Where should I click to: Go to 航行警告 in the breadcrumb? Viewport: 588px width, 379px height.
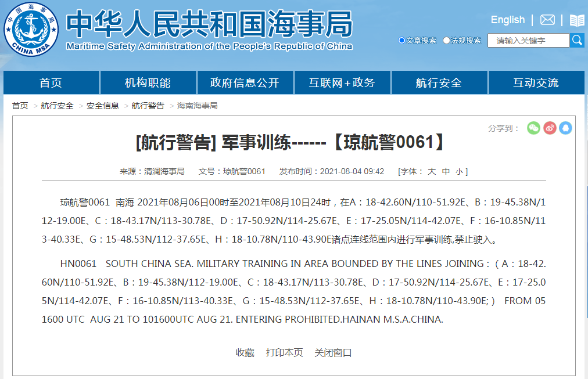(148, 106)
